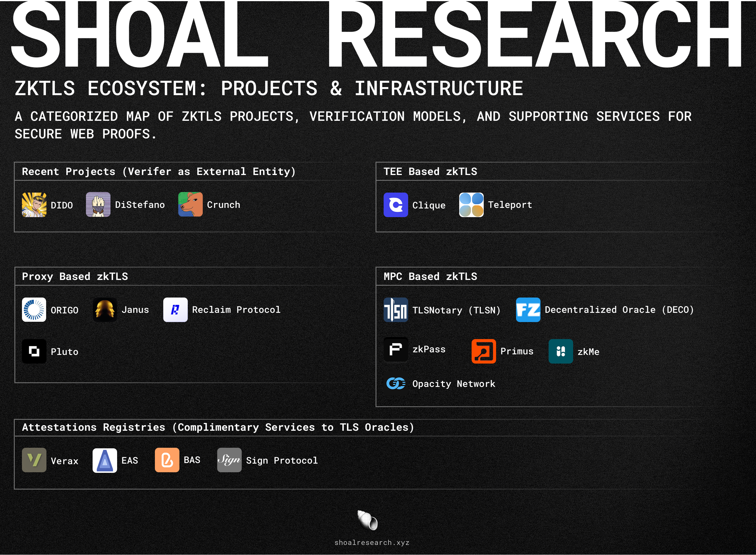Click the Sign Protocol label
This screenshot has width=756, height=555.
point(282,461)
